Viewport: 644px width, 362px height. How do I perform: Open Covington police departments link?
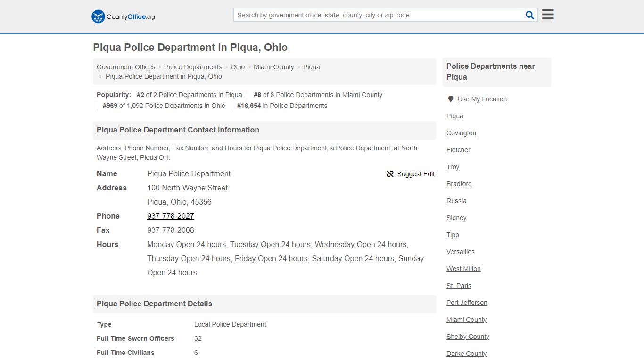461,133
